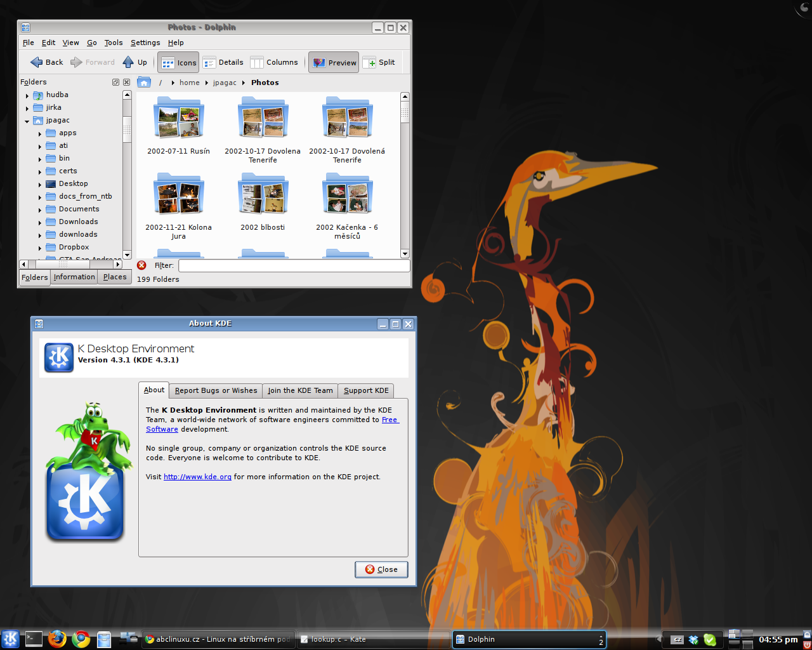Viewport: 812px width, 650px height.
Task: Close the Folders panel with its X icon
Action: tap(126, 82)
